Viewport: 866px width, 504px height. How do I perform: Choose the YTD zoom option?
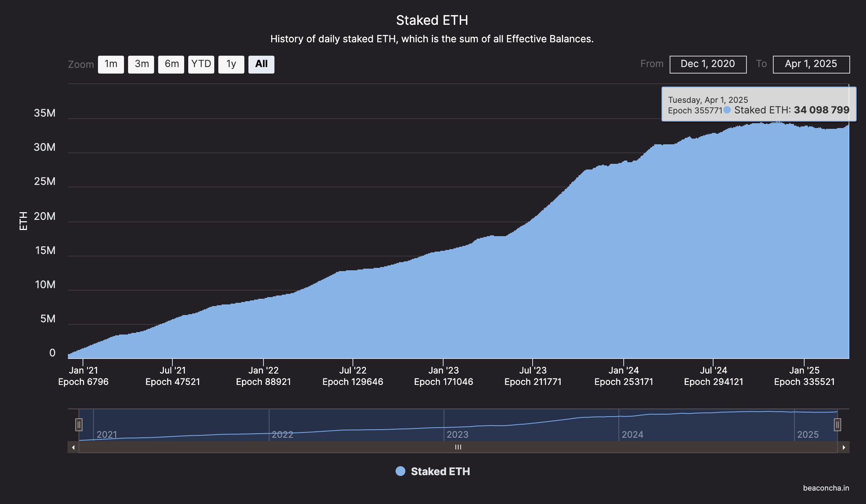pyautogui.click(x=201, y=64)
